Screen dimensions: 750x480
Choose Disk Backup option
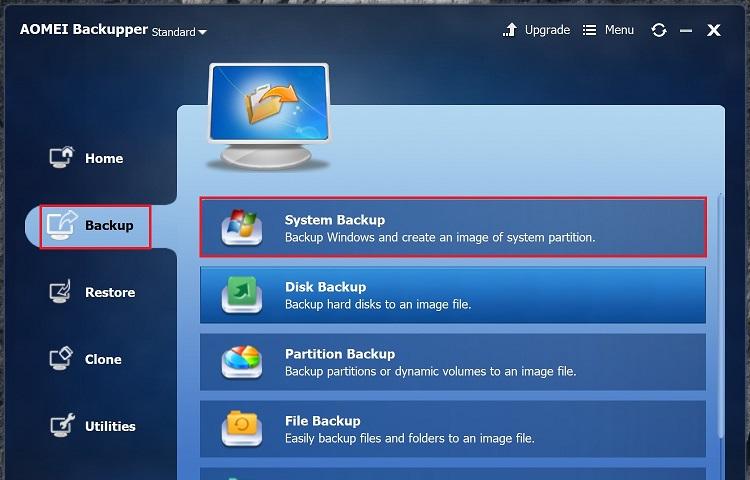tap(452, 295)
